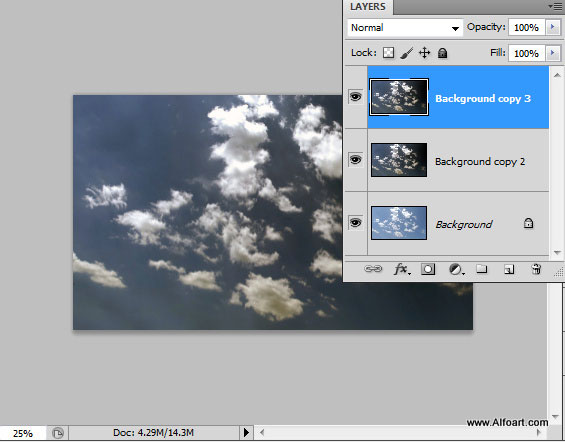Open the Layers panel options menu
The height and width of the screenshot is (442, 565).
(555, 6)
